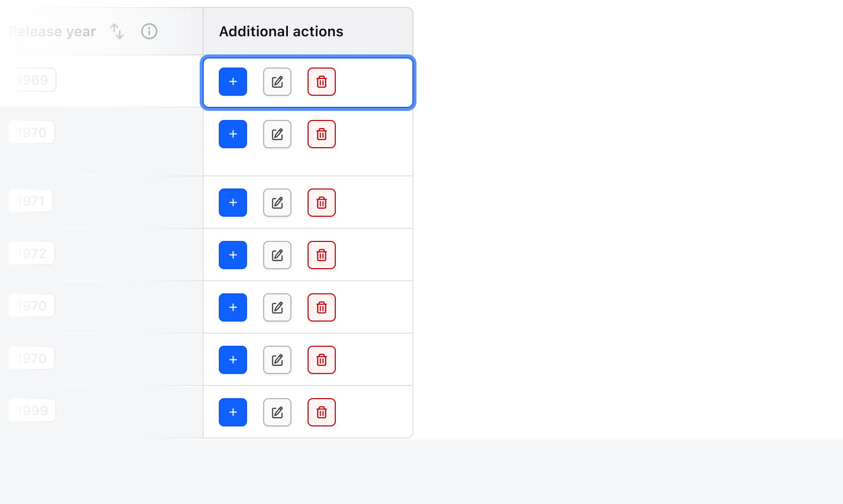Click the 1972 release year badge
Image resolution: width=843 pixels, height=504 pixels.
[x=31, y=254]
